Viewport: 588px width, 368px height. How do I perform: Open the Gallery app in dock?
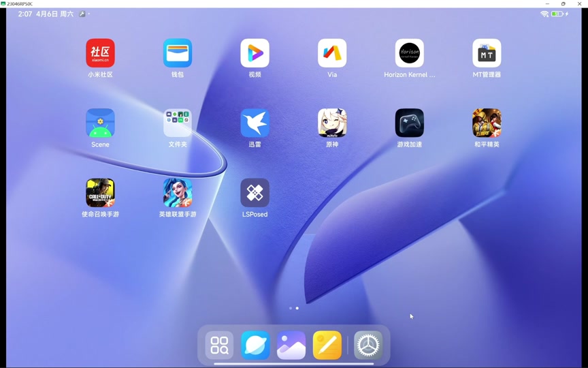[x=291, y=345]
